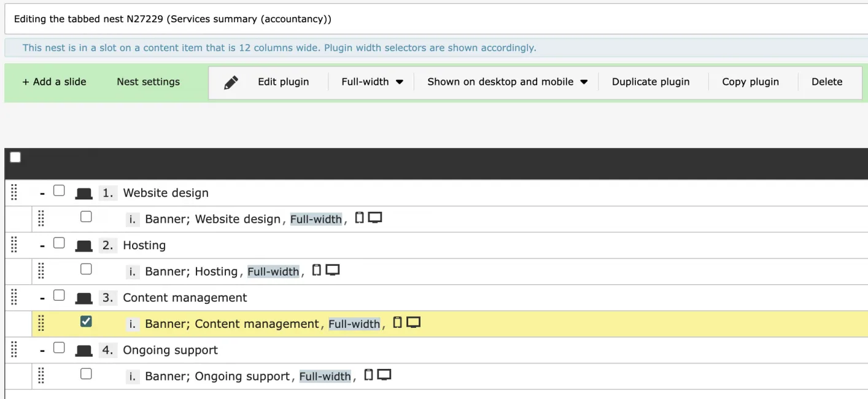Viewport: 868px width, 399px height.
Task: Click the monitor icon on the Content management banner
Action: [x=413, y=322]
